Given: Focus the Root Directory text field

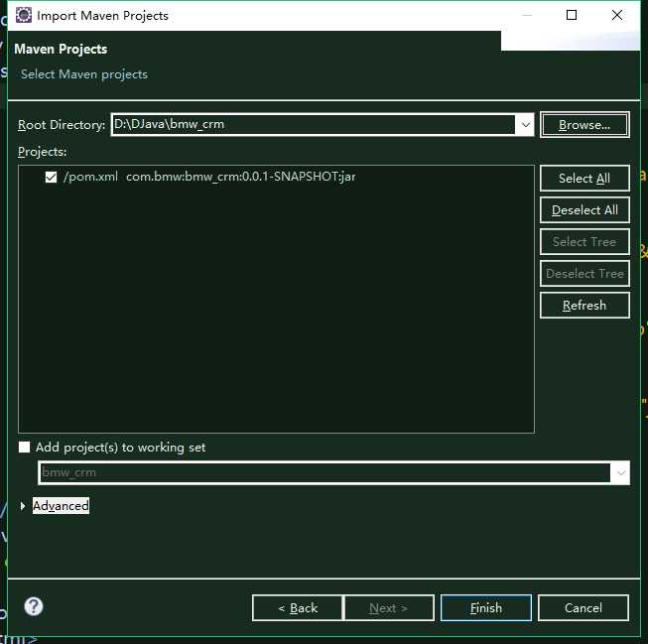Looking at the screenshot, I should point(314,124).
